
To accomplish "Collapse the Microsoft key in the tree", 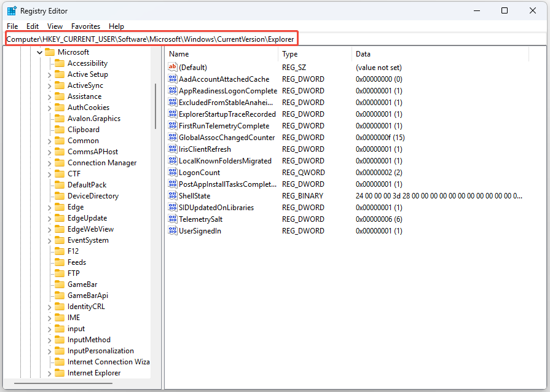I will click(x=40, y=52).
